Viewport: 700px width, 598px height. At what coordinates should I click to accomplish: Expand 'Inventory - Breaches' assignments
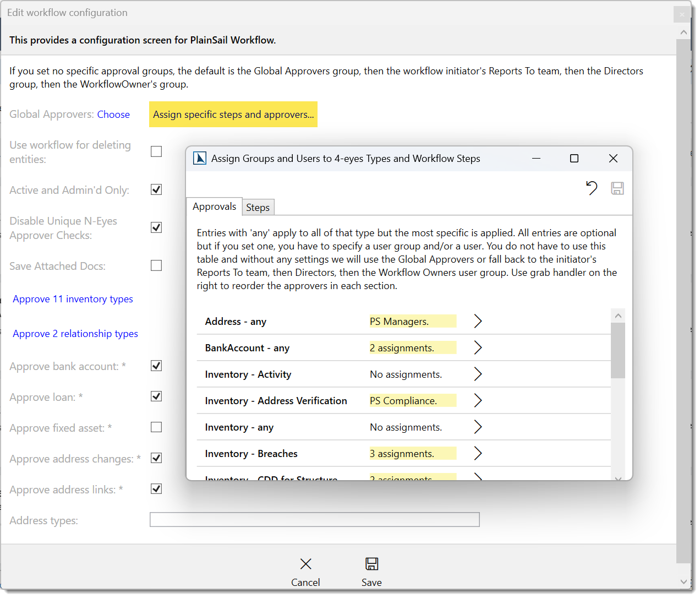[x=477, y=453]
